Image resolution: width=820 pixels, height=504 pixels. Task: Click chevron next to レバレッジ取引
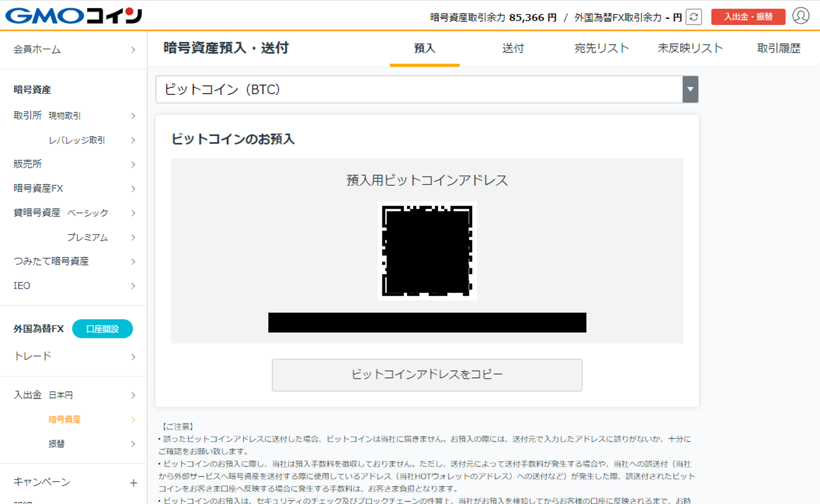[x=133, y=140]
